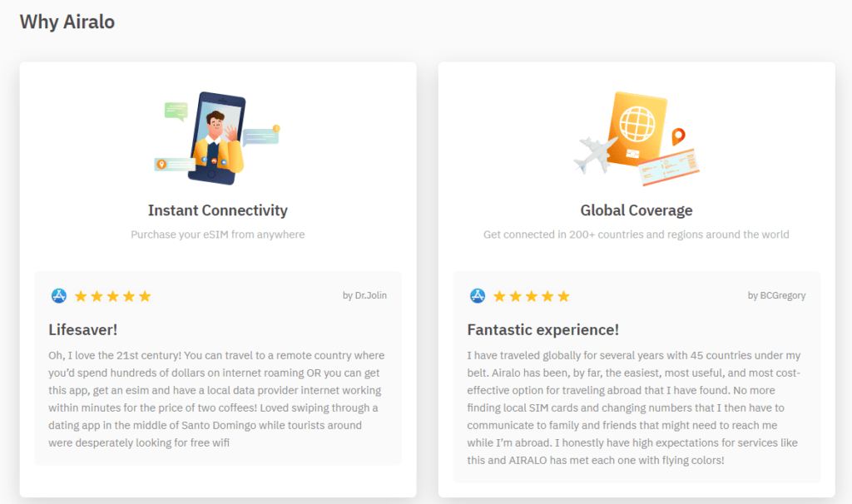Click the "Lifesaver!" review headline
The height and width of the screenshot is (504, 852).
click(83, 330)
